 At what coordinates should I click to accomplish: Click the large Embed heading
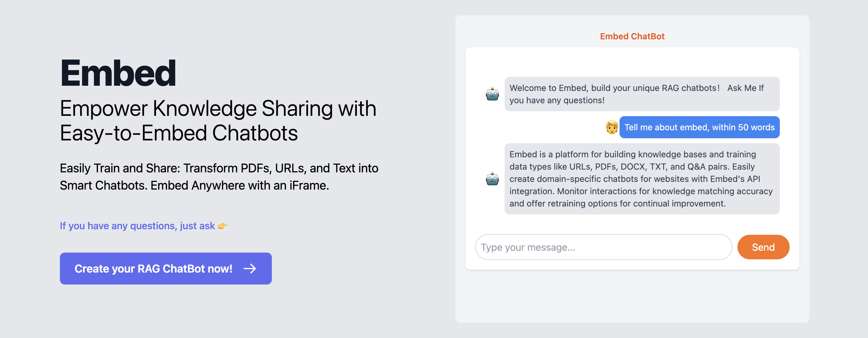coord(118,73)
